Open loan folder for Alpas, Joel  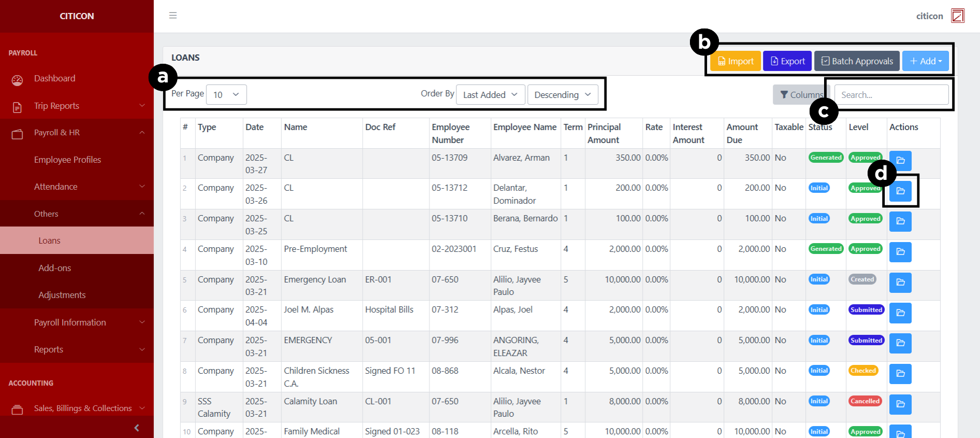[900, 313]
